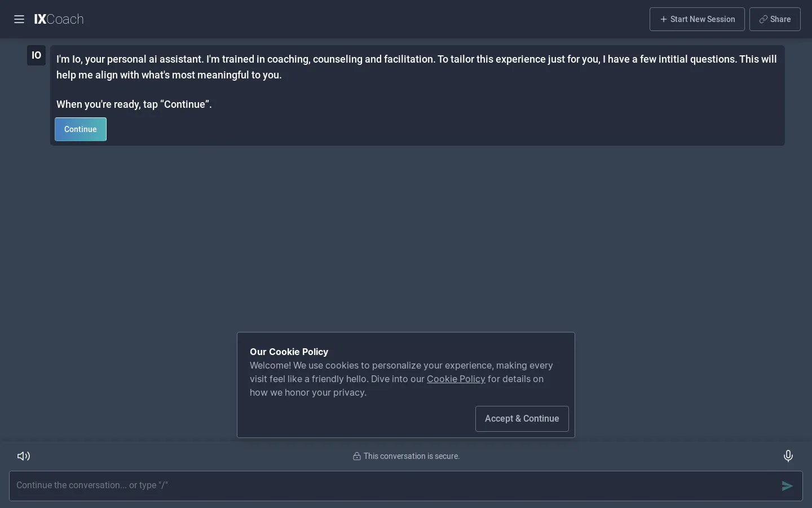Open the Cookie Policy link
Image resolution: width=812 pixels, height=508 pixels.
point(456,379)
